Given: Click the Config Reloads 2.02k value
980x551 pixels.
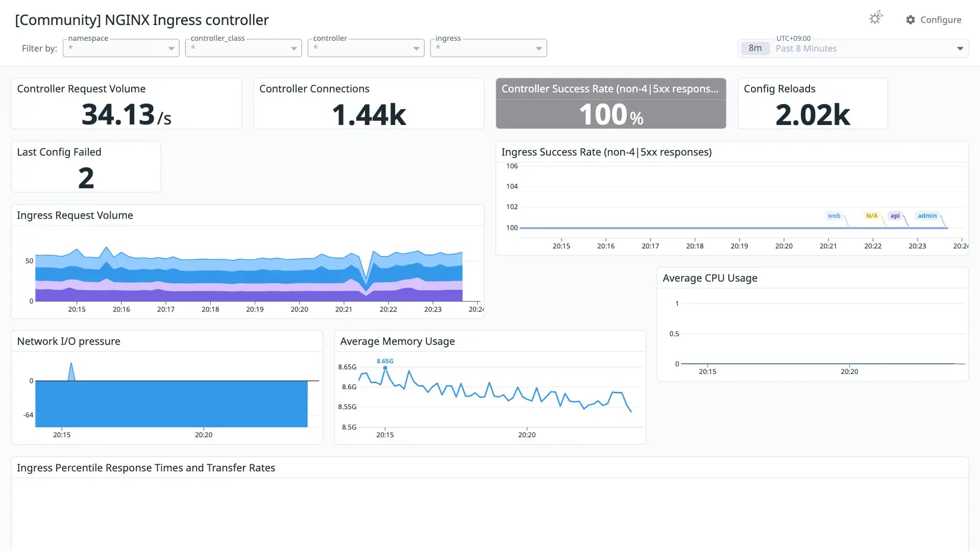Looking at the screenshot, I should (x=813, y=114).
